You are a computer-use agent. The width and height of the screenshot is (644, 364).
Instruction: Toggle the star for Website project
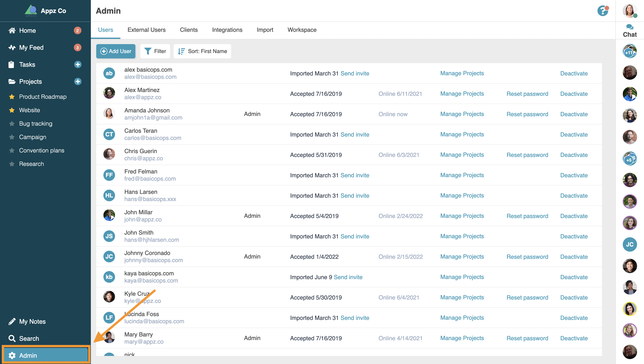12,110
